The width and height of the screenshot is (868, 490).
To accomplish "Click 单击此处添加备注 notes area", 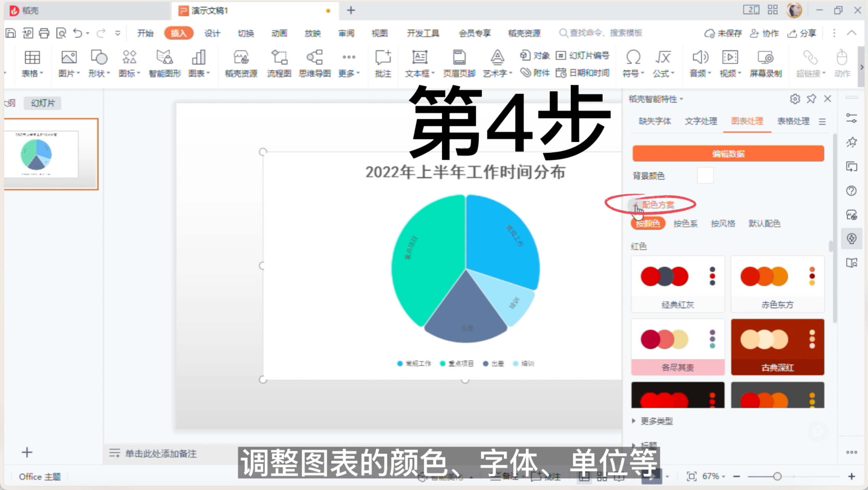I will point(161,454).
